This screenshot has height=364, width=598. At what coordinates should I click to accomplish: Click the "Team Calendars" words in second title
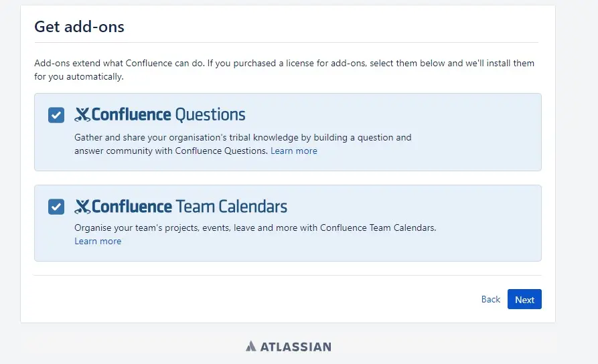pyautogui.click(x=231, y=206)
